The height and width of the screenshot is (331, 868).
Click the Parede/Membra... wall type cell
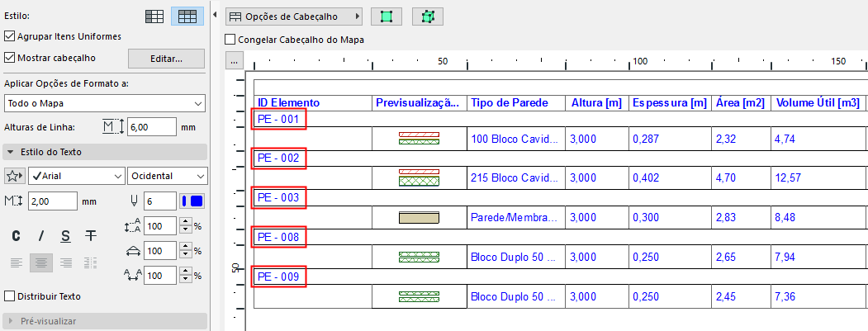[516, 218]
